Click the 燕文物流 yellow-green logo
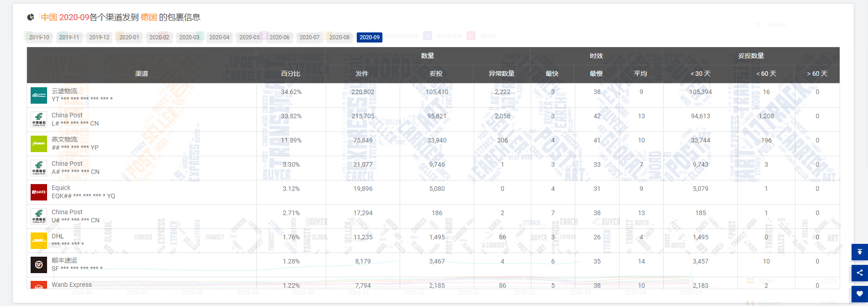 (x=39, y=144)
